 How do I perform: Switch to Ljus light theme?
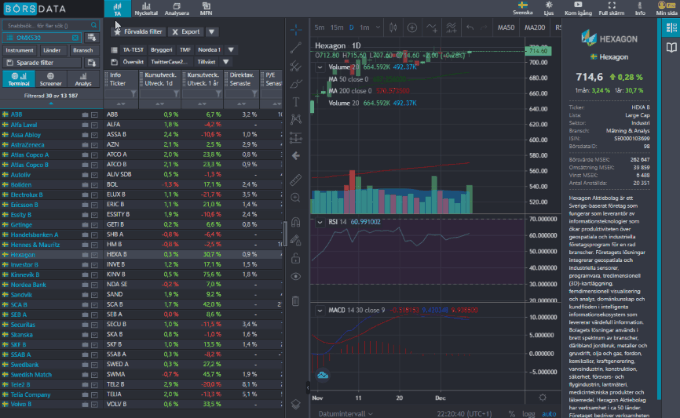(x=549, y=8)
